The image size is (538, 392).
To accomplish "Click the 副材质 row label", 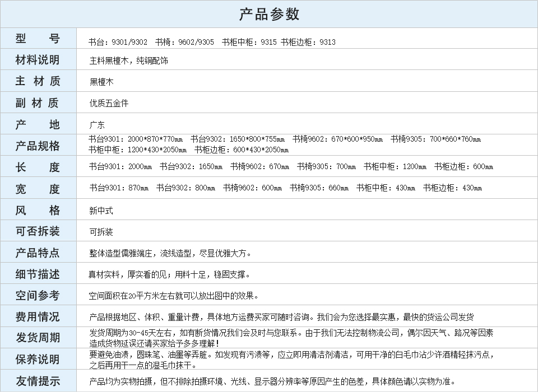I will pyautogui.click(x=38, y=102).
